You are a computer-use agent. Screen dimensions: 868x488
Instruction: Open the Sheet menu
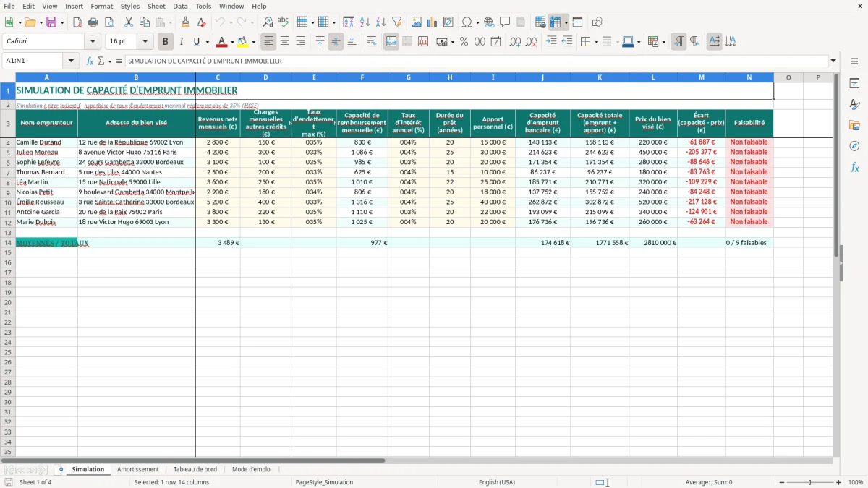pos(156,6)
